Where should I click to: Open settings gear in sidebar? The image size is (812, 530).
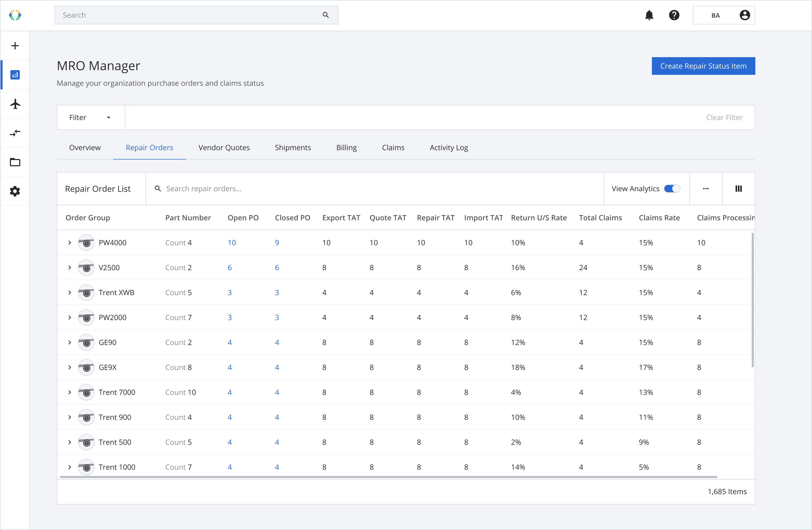(x=15, y=191)
